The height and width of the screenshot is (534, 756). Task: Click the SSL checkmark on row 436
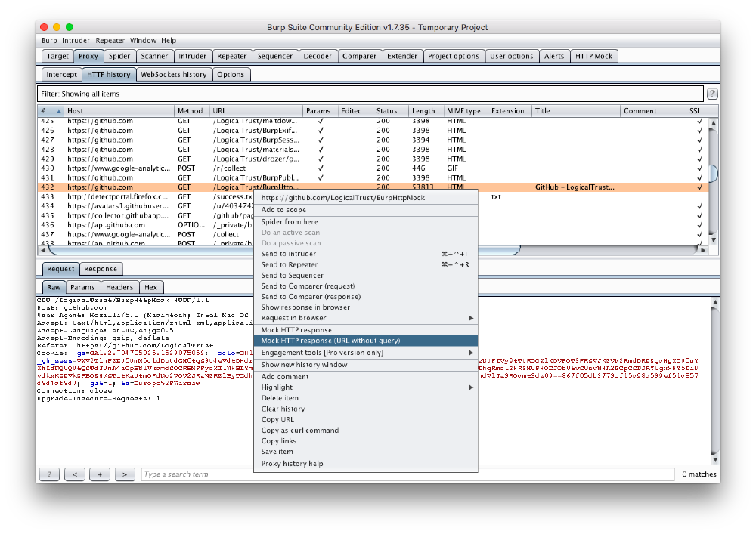click(x=699, y=225)
